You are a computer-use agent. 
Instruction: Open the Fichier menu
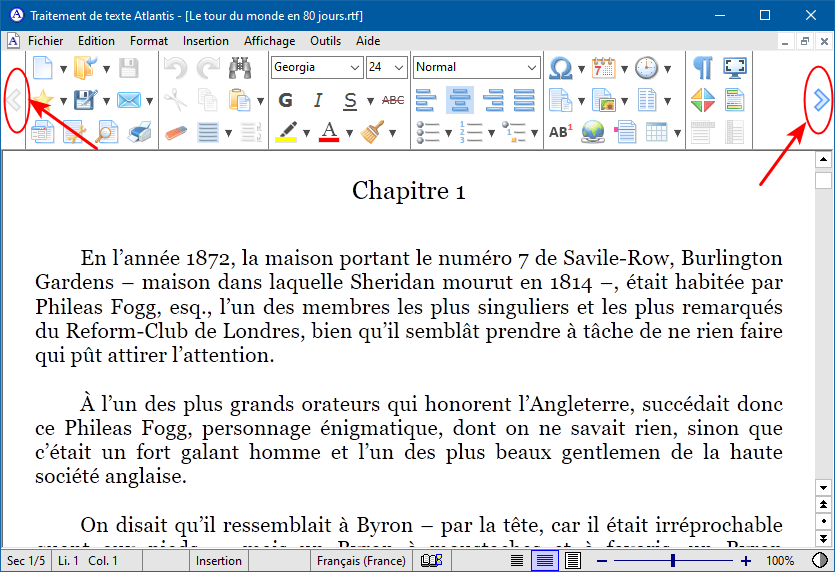point(45,41)
